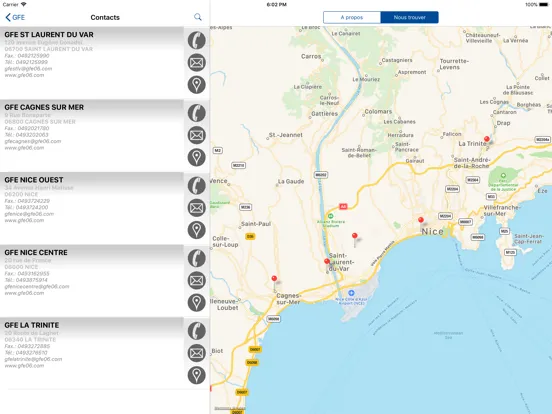Email GFE NICE CENTRE via envelope icon

point(196,281)
